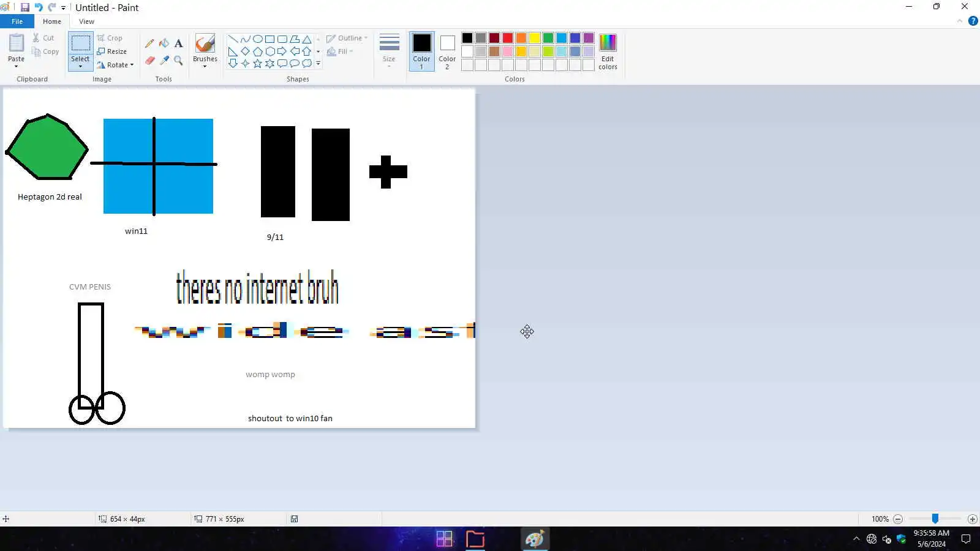Click the 'win11' text on the canvas
Image resolution: width=980 pixels, height=551 pixels.
136,231
